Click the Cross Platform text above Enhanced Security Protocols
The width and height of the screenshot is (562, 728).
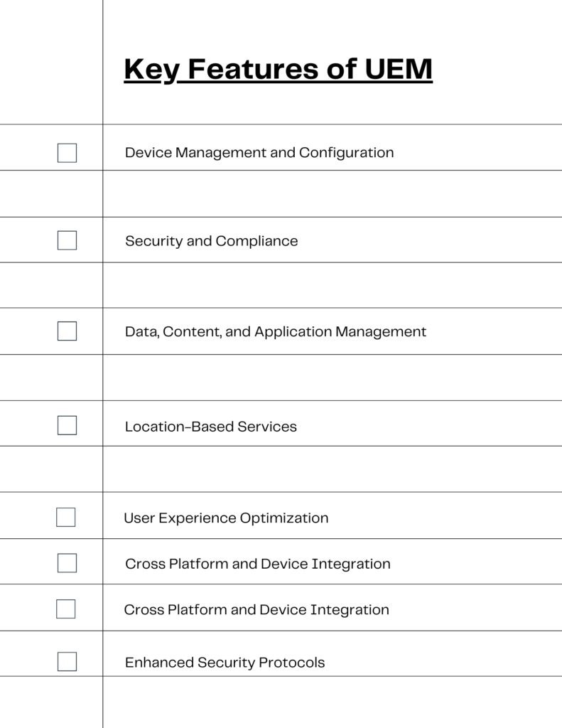point(256,609)
